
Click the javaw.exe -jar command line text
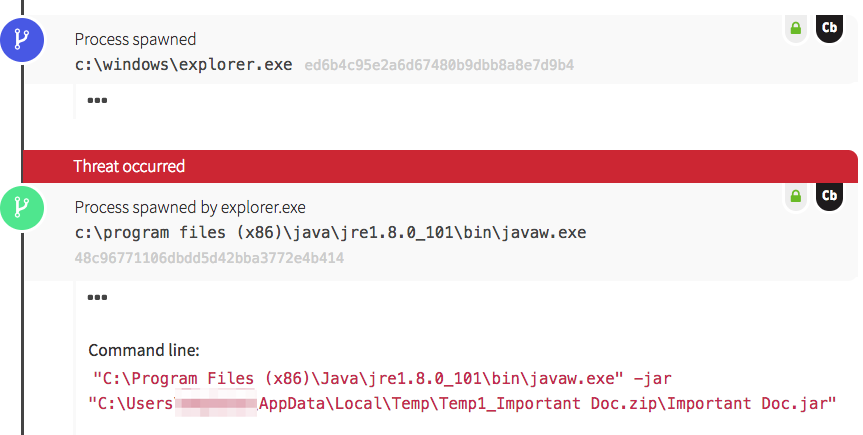382,379
